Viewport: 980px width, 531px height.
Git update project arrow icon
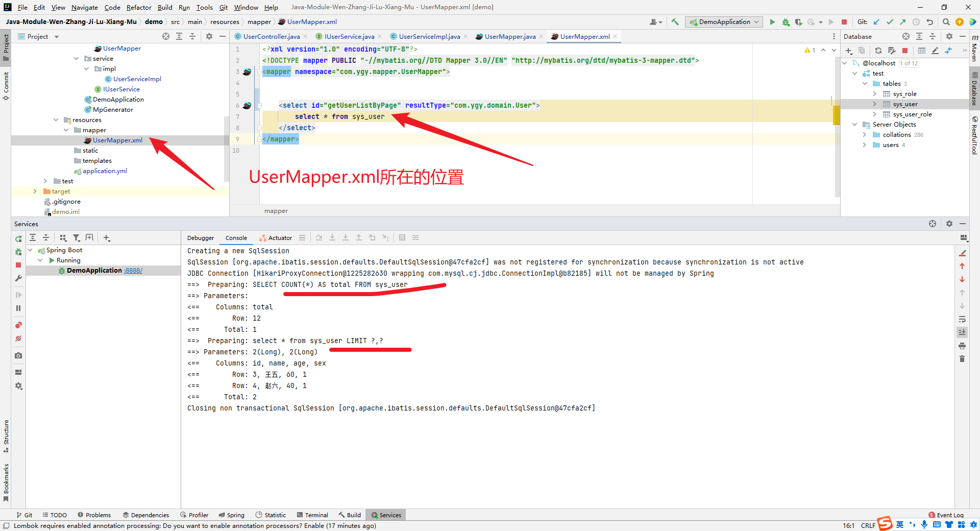point(876,22)
